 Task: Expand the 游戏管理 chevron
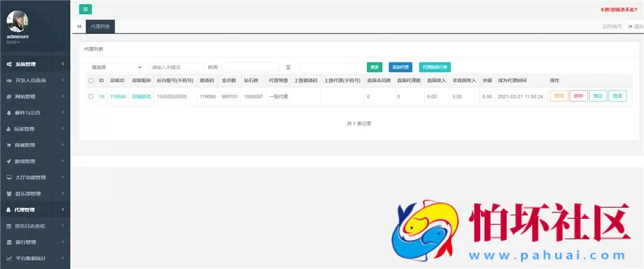(63, 161)
